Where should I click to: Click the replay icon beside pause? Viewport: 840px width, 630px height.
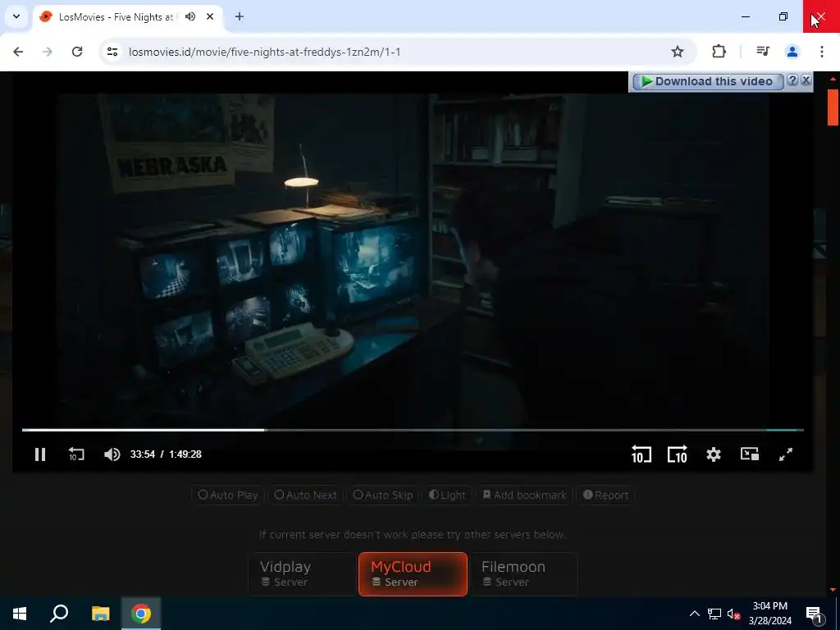[76, 454]
